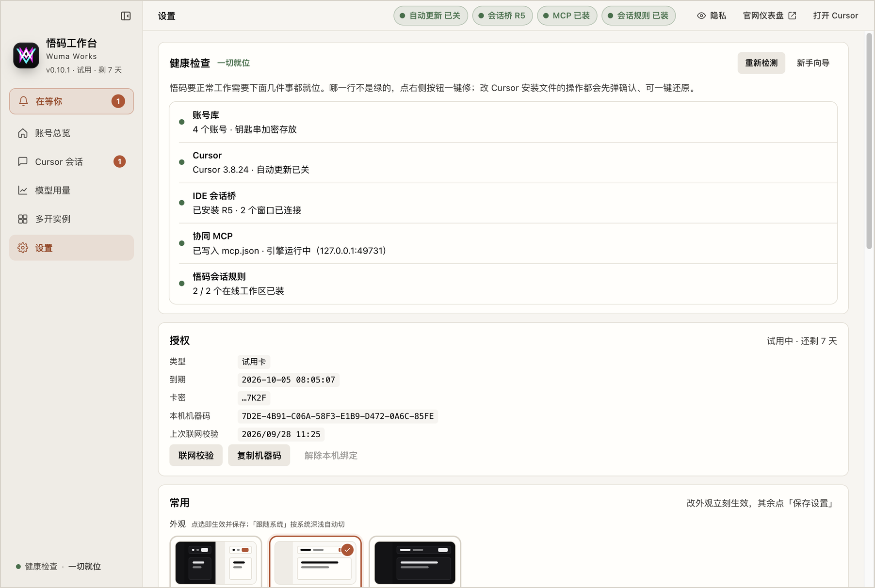Toggle 隐私 privacy mode

(x=712, y=16)
